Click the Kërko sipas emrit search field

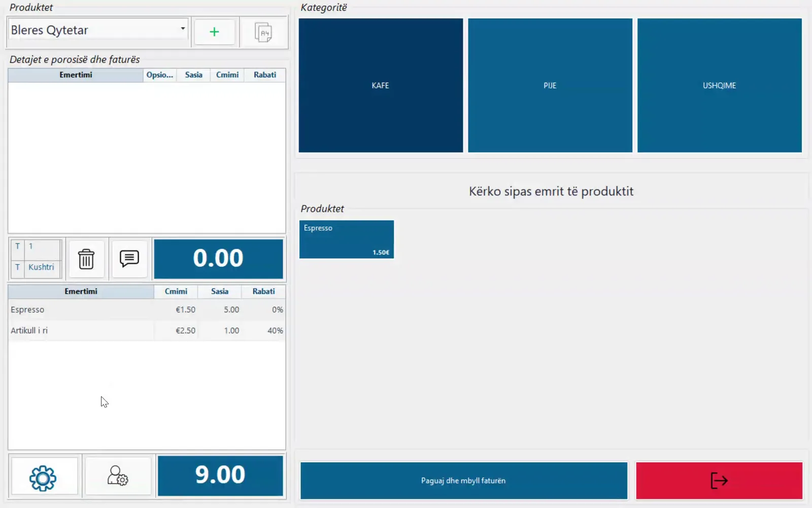coord(551,191)
